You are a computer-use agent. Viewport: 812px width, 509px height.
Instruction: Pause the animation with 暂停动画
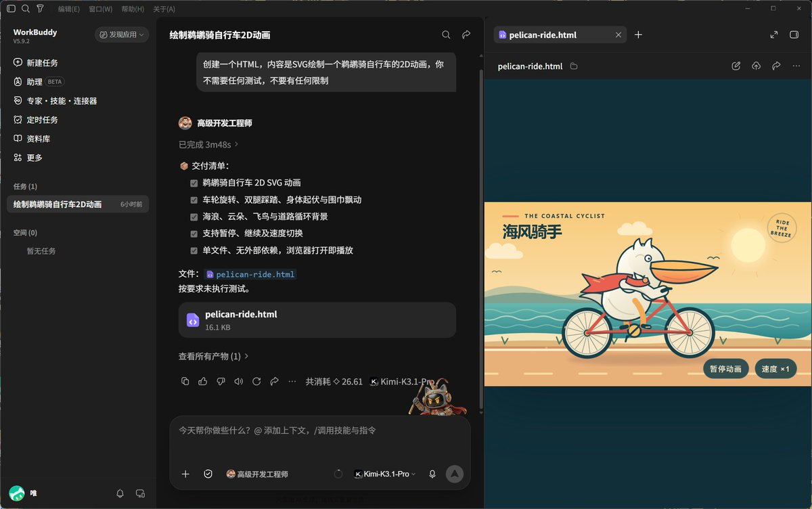click(726, 369)
